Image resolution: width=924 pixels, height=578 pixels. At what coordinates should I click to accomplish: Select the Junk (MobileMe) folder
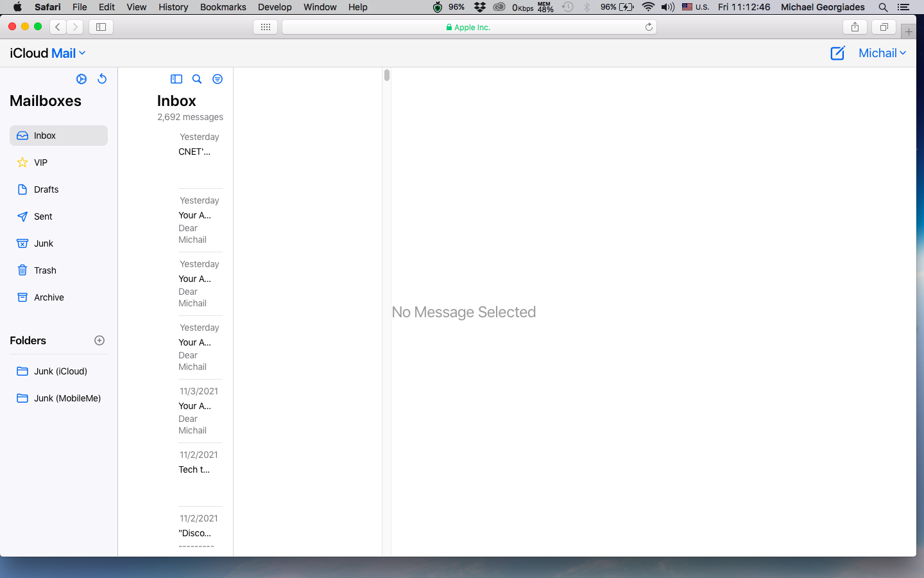pos(58,398)
